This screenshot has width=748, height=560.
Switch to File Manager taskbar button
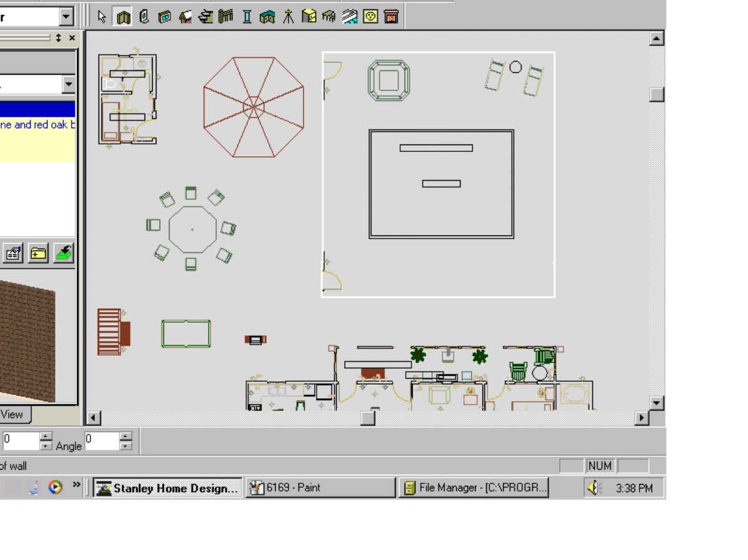coord(474,488)
